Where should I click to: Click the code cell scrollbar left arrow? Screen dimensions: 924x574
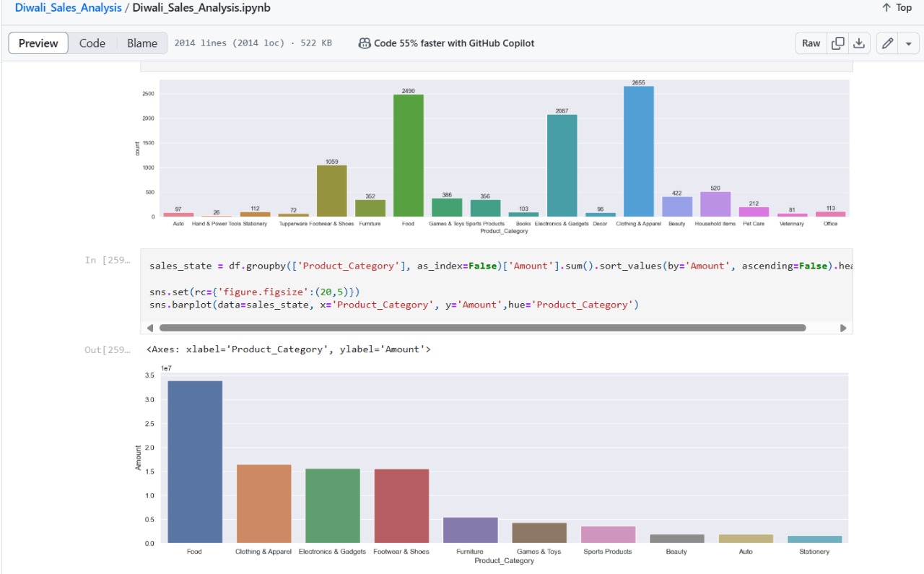coord(150,328)
